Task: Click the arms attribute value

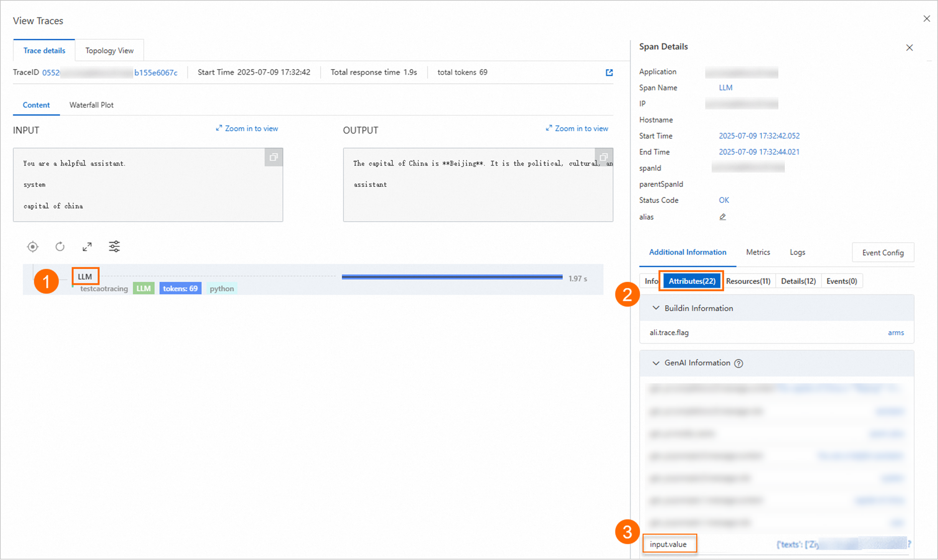Action: coord(896,333)
